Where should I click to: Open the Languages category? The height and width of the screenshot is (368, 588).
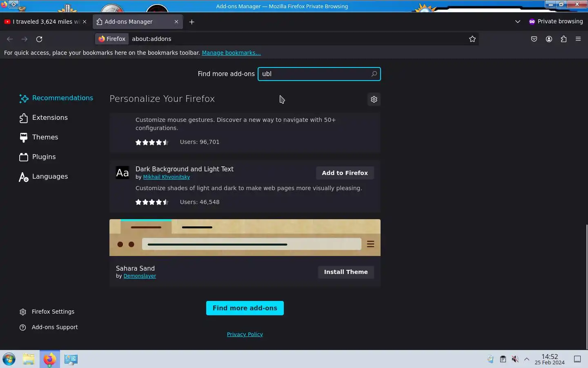pos(44,177)
